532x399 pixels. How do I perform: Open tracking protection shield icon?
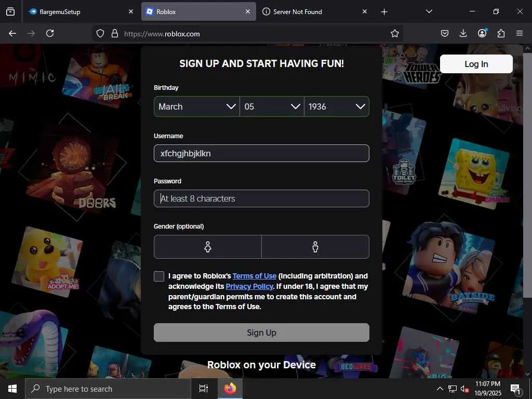pyautogui.click(x=100, y=34)
